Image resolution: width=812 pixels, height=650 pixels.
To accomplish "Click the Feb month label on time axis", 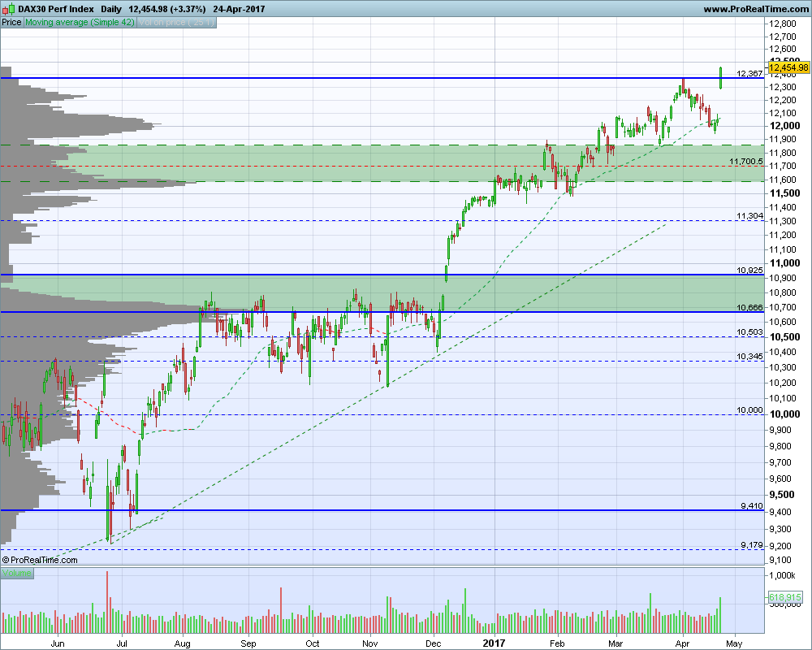I will [557, 643].
